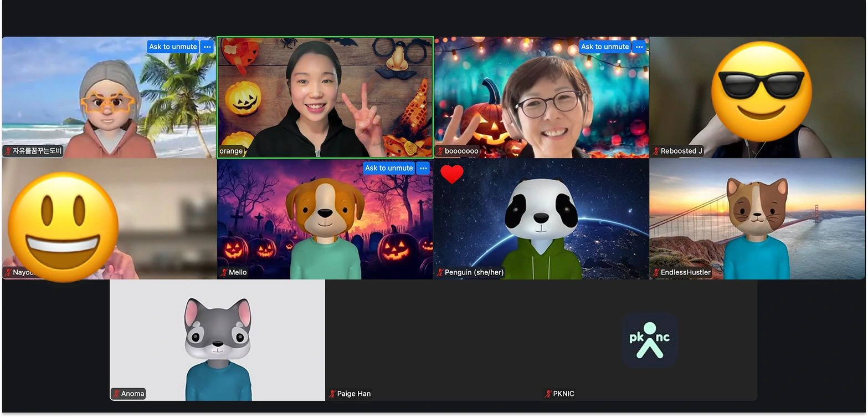Select orange's highlighted active speaker tile
The image size is (868, 417).
(x=324, y=97)
